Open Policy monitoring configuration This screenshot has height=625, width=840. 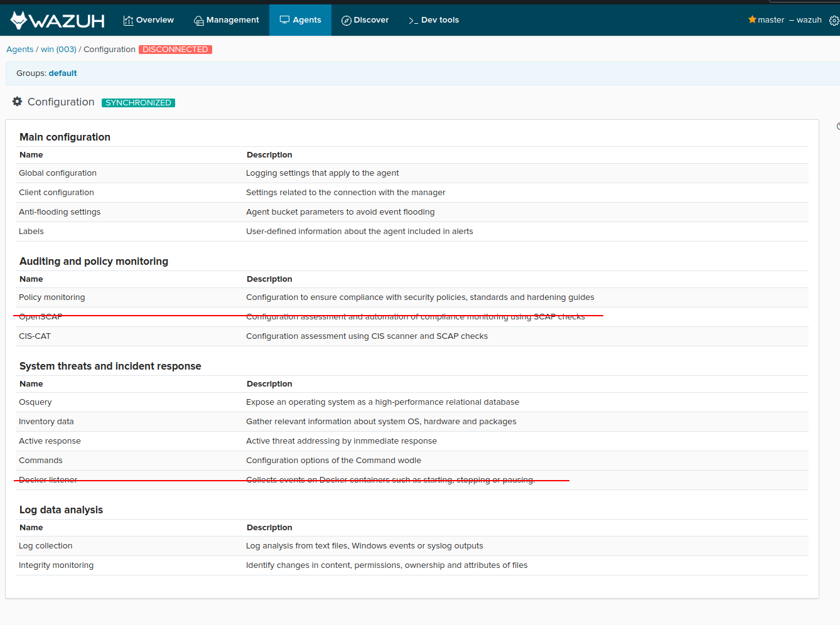point(51,297)
